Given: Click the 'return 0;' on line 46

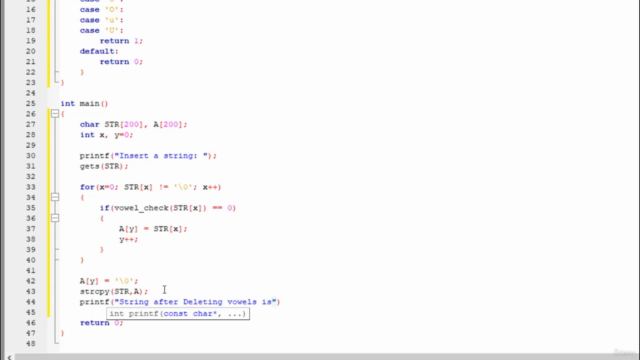Looking at the screenshot, I should pos(102,323).
